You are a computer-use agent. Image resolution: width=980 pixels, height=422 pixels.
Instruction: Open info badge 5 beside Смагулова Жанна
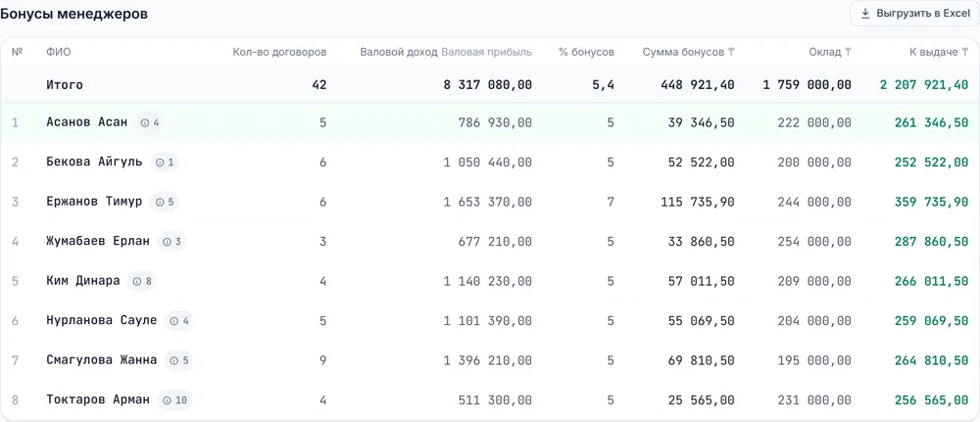179,361
